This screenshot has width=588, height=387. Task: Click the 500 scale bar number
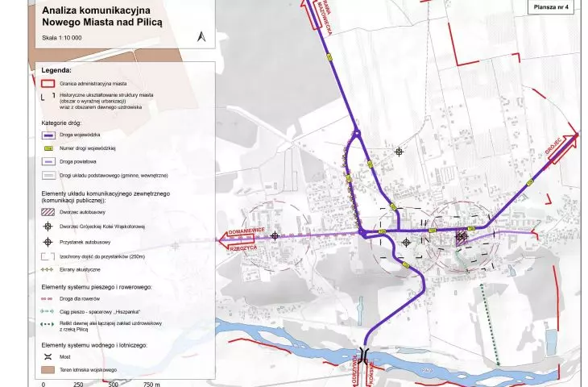coord(113,384)
